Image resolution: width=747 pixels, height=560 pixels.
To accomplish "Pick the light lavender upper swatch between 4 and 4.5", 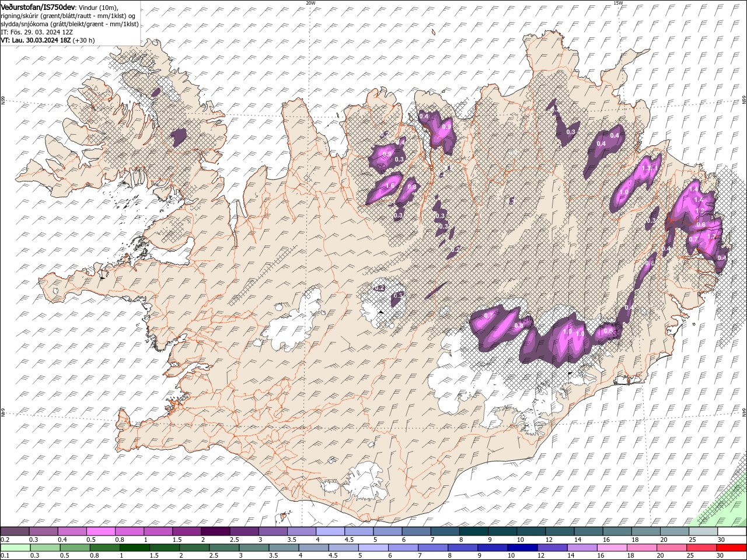I will pyautogui.click(x=330, y=531).
